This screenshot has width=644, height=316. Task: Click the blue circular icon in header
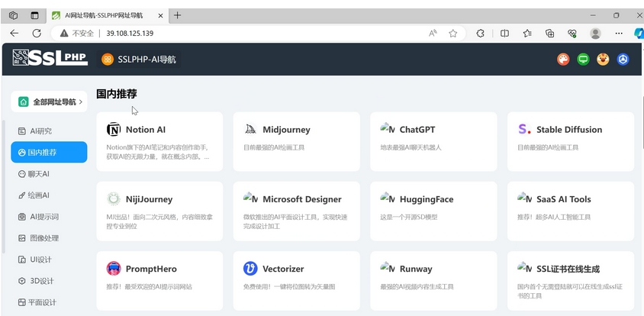[x=623, y=60]
